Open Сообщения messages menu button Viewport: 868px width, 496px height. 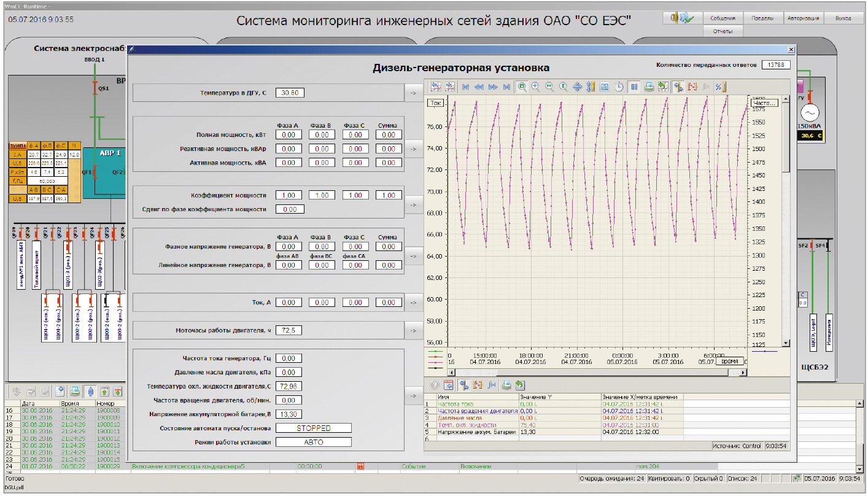tap(723, 18)
